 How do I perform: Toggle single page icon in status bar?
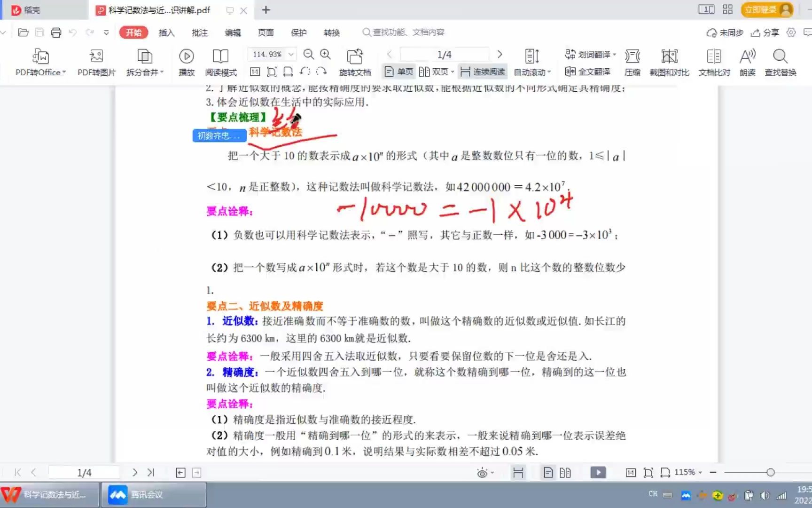[548, 472]
